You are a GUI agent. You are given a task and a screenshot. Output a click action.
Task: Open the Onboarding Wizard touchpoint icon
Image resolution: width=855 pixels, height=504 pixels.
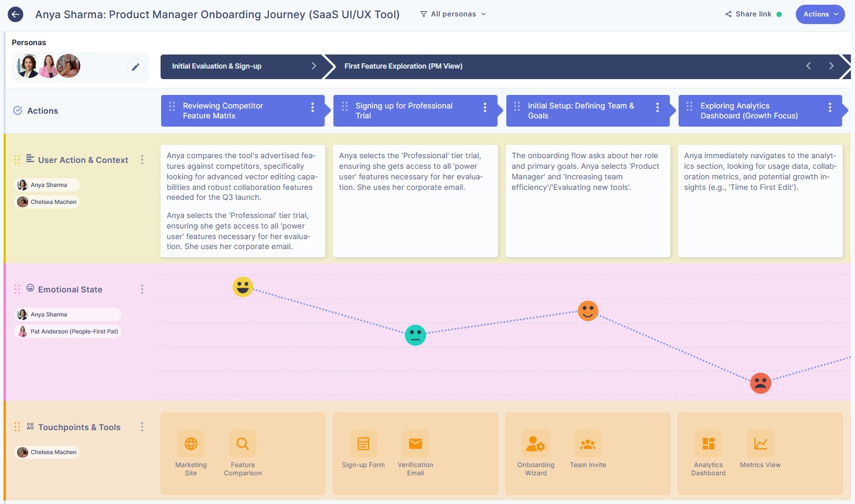[536, 443]
